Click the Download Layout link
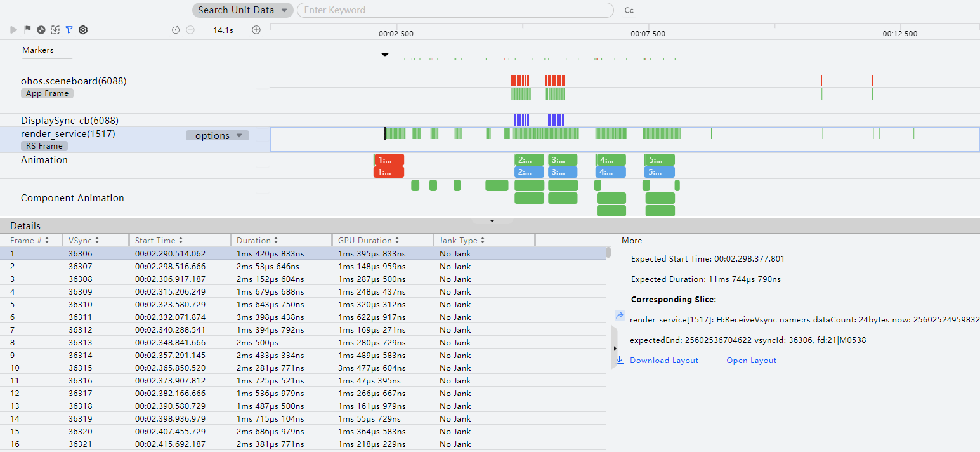 (663, 361)
